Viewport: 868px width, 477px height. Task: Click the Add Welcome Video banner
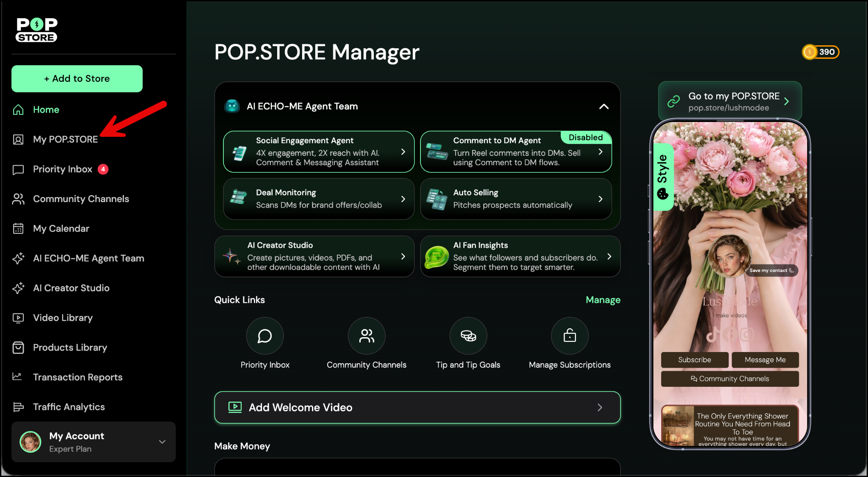417,408
